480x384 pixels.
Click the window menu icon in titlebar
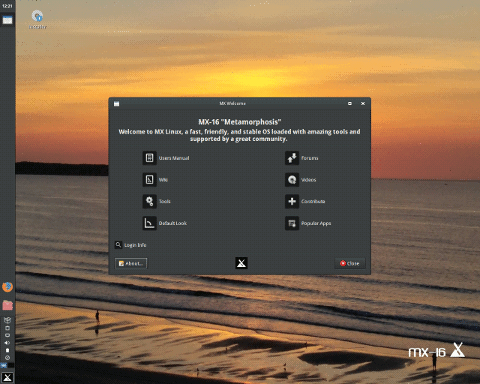click(116, 104)
